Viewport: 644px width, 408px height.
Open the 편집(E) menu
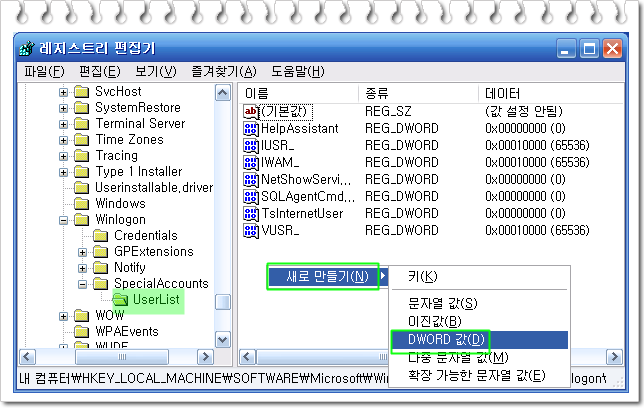click(100, 71)
